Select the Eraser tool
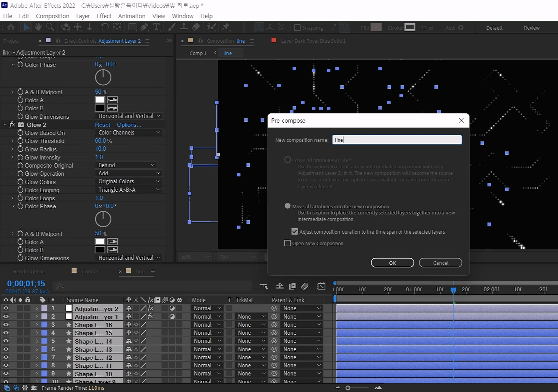Viewport: 558px width, 392px height. [x=196, y=27]
